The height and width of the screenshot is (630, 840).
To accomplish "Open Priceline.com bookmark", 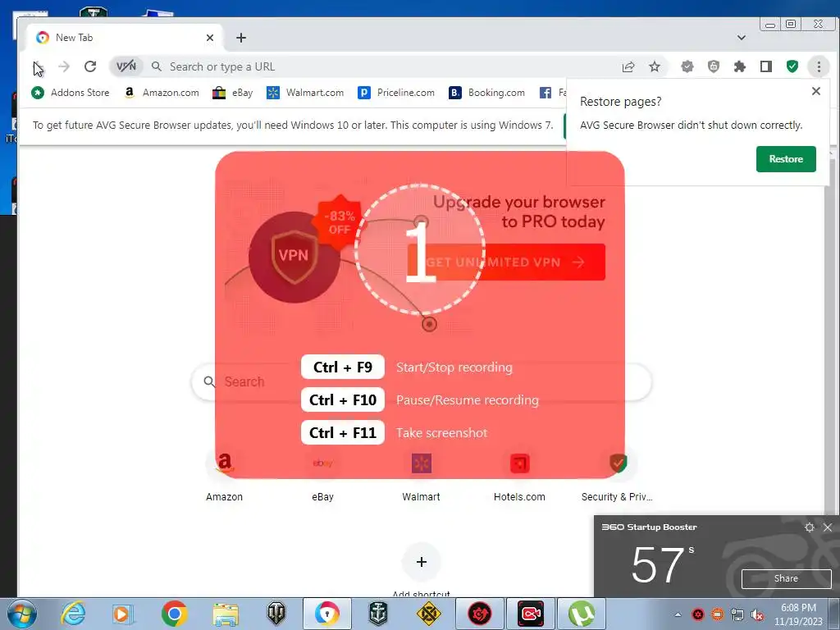I will [396, 93].
